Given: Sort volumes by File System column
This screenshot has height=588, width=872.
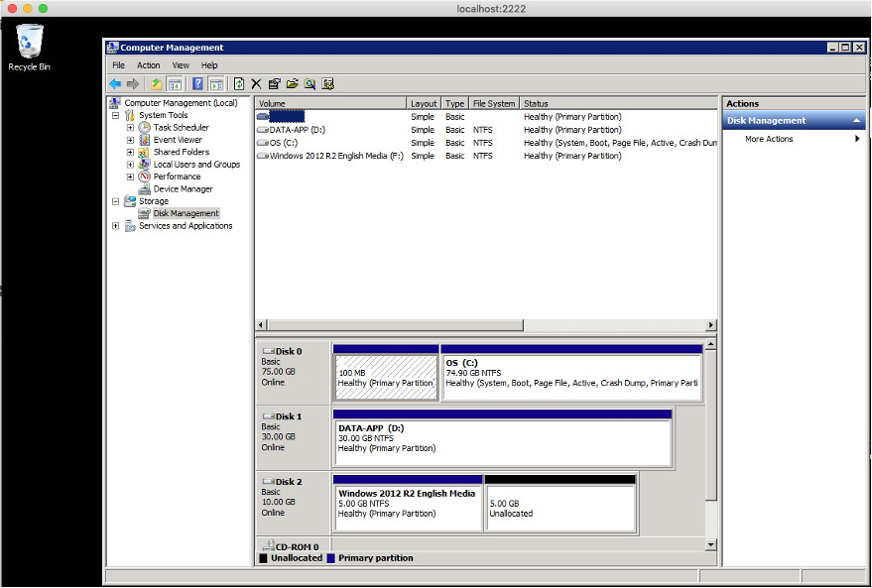Looking at the screenshot, I should click(494, 103).
